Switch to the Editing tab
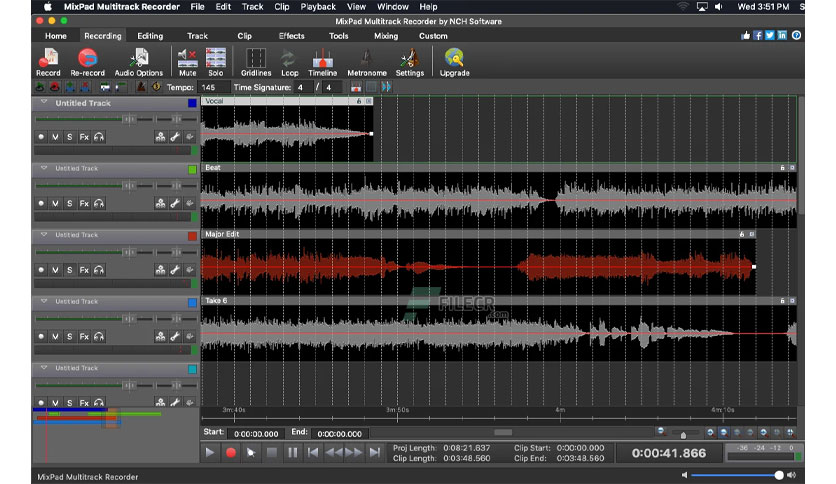 tap(150, 36)
